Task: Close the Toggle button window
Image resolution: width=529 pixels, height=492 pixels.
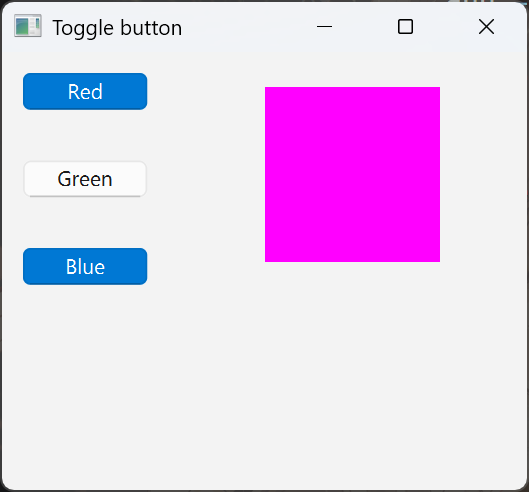Action: (x=486, y=26)
